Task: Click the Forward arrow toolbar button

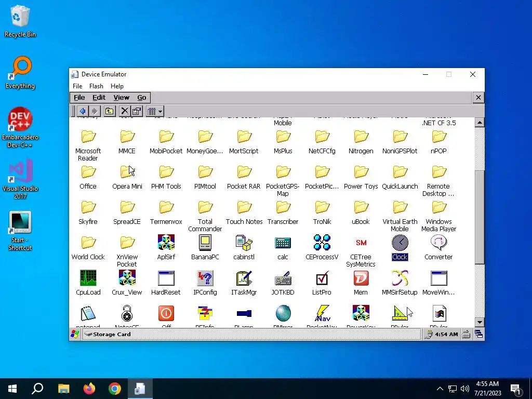Action: [95, 111]
